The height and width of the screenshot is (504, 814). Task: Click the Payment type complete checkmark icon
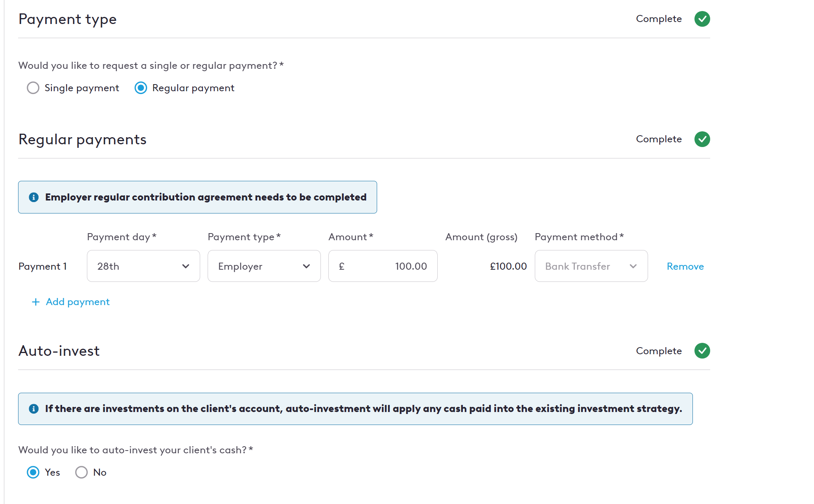pyautogui.click(x=702, y=19)
